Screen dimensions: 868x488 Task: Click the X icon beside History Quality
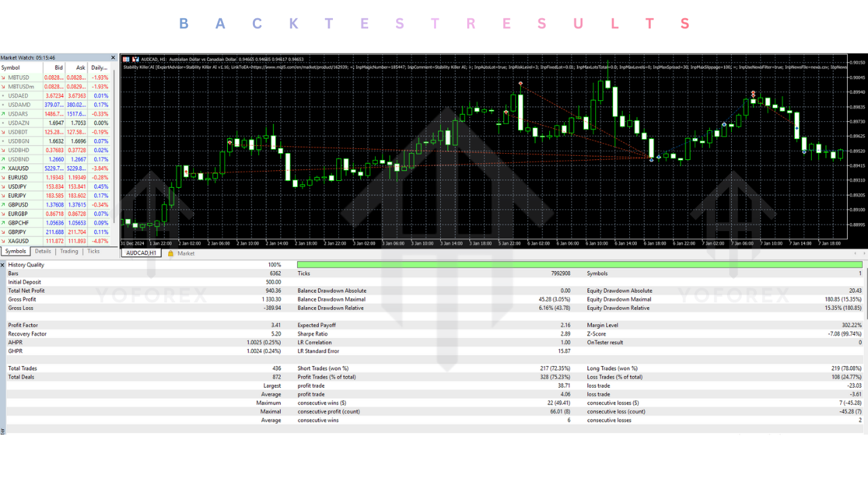pos(3,264)
